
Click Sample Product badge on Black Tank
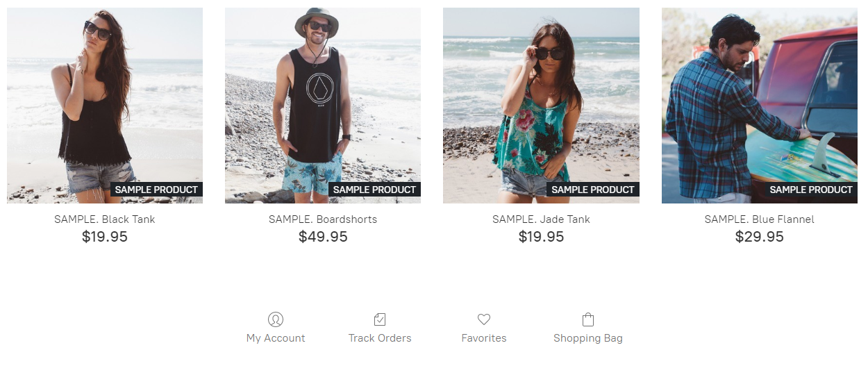coord(156,190)
